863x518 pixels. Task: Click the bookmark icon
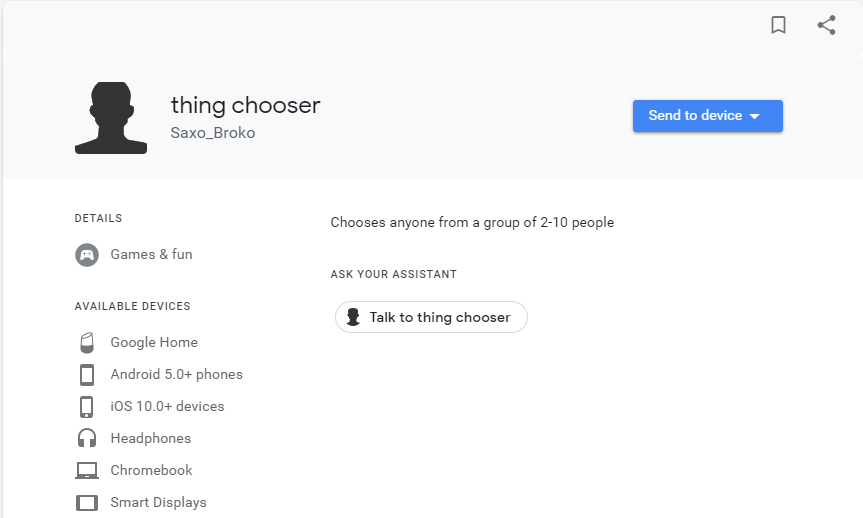(x=778, y=26)
